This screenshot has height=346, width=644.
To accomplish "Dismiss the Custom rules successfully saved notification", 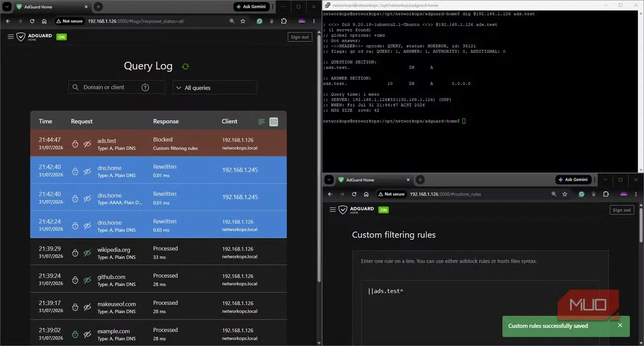I will (x=620, y=325).
